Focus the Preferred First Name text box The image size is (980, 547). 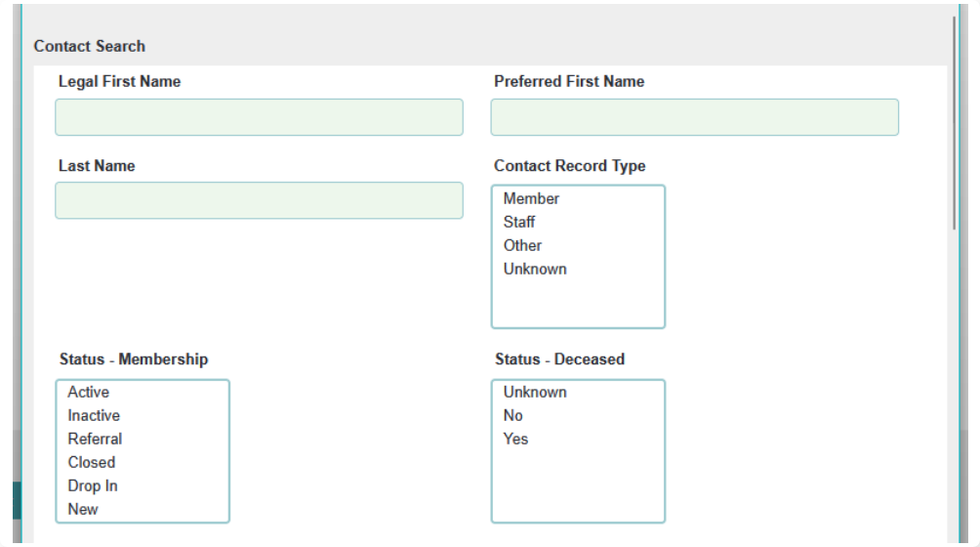(x=694, y=117)
